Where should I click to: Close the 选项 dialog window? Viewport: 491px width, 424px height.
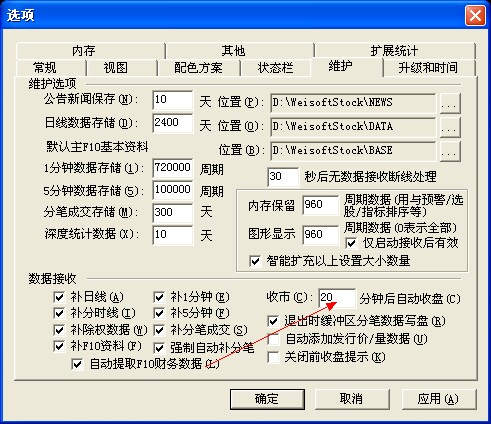pos(475,15)
